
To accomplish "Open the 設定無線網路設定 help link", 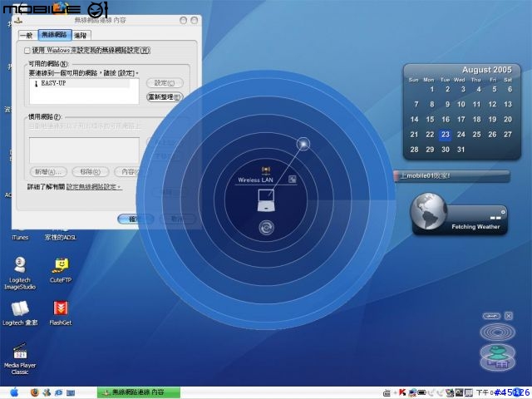I will [x=94, y=187].
